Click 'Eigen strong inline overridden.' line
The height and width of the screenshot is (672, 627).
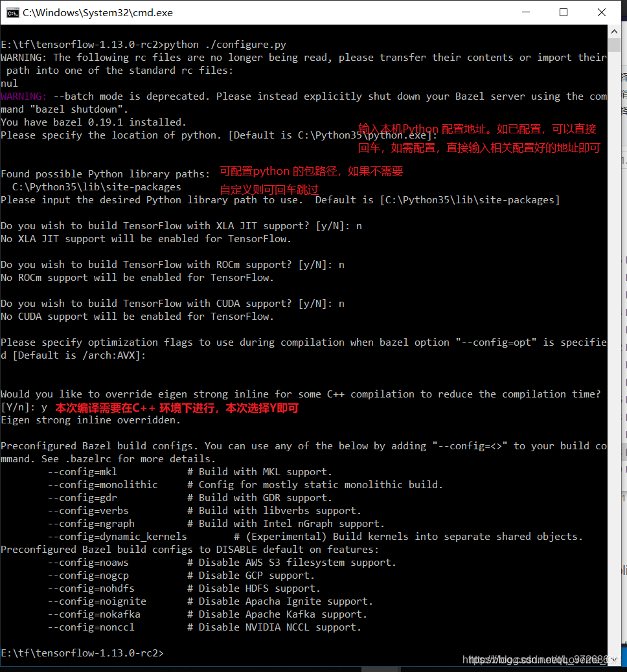coord(91,420)
